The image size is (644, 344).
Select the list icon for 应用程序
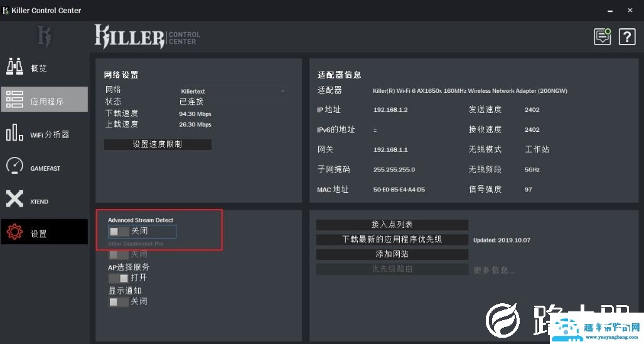15,99
